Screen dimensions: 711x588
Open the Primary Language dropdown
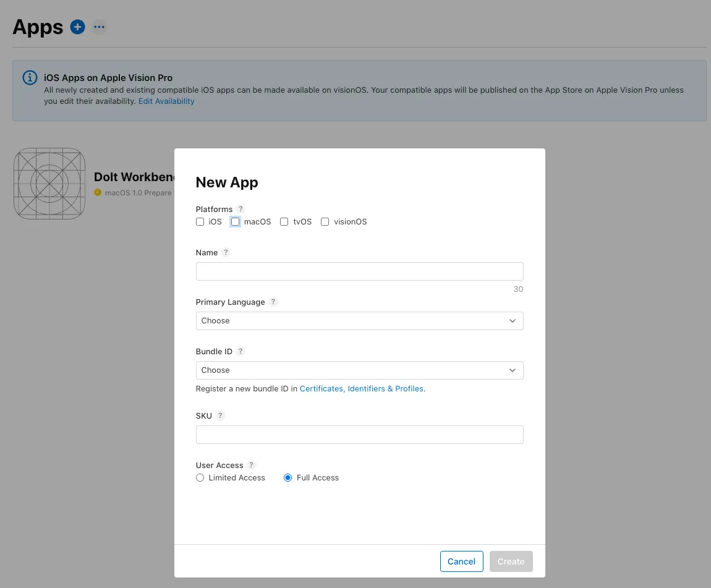pos(360,320)
